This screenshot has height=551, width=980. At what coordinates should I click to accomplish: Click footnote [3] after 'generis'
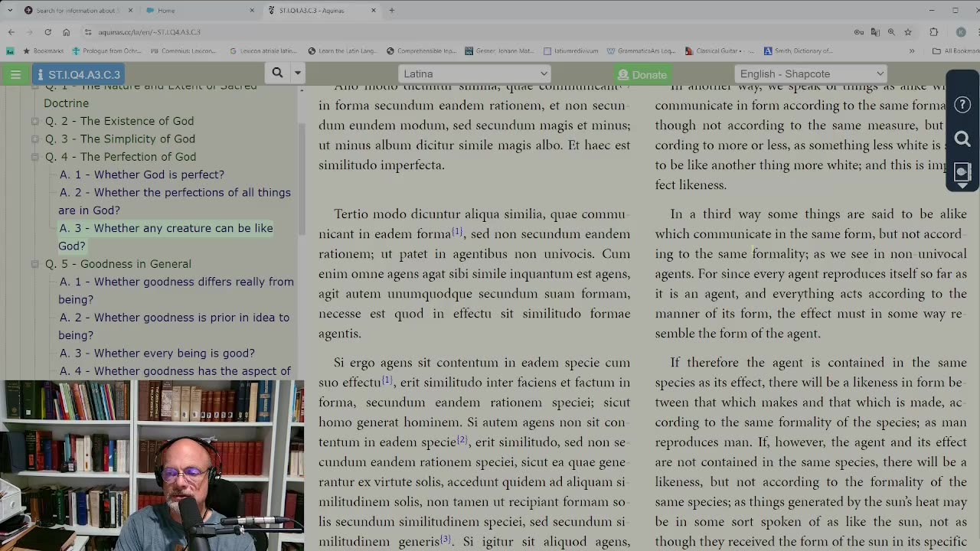[x=446, y=539]
